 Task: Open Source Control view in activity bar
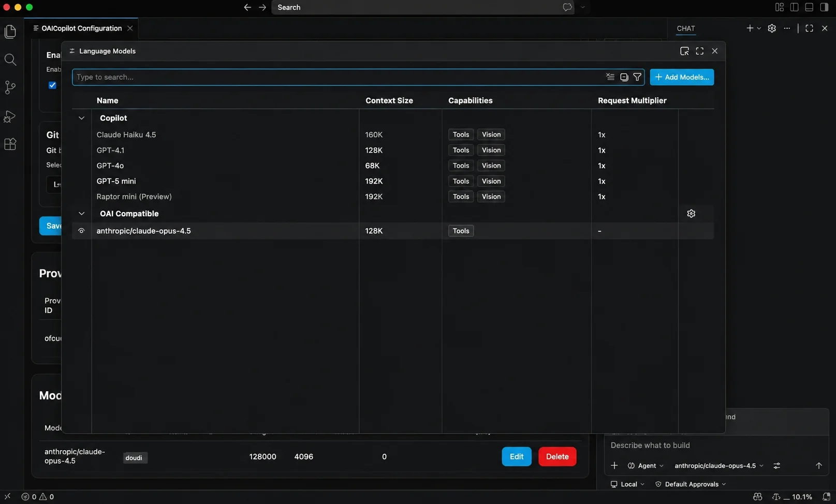pos(10,87)
